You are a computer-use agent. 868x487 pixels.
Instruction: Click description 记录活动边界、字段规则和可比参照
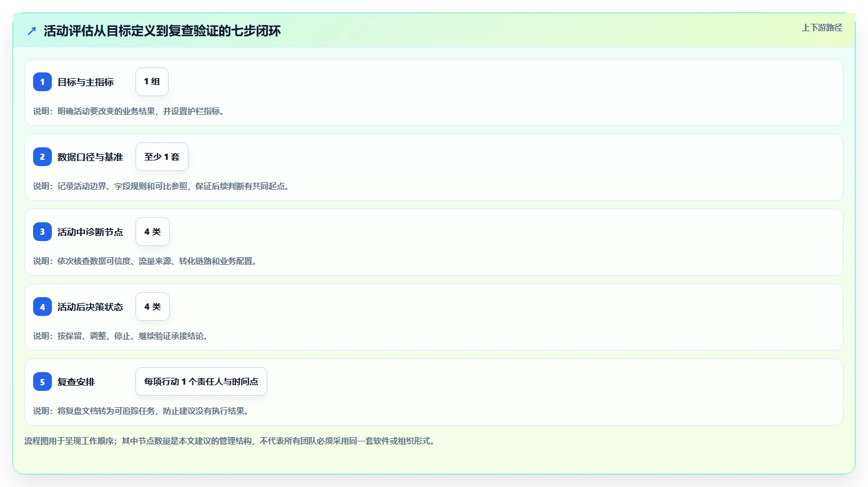(x=162, y=186)
